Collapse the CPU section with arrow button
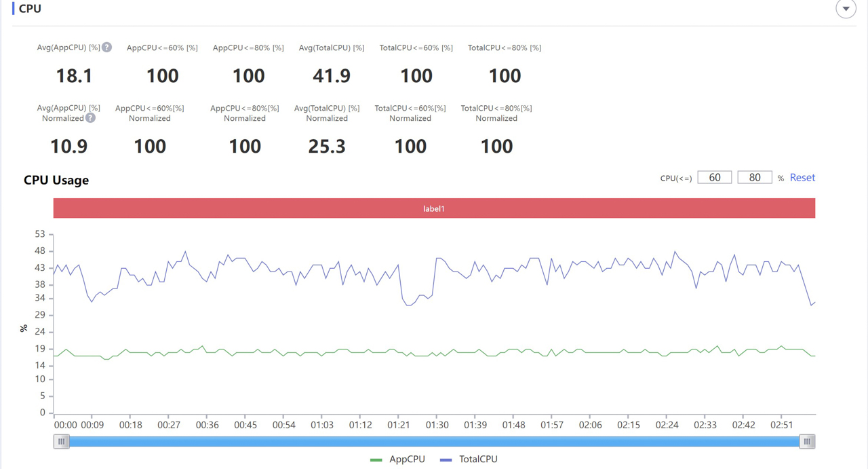The height and width of the screenshot is (469, 868). [x=846, y=9]
